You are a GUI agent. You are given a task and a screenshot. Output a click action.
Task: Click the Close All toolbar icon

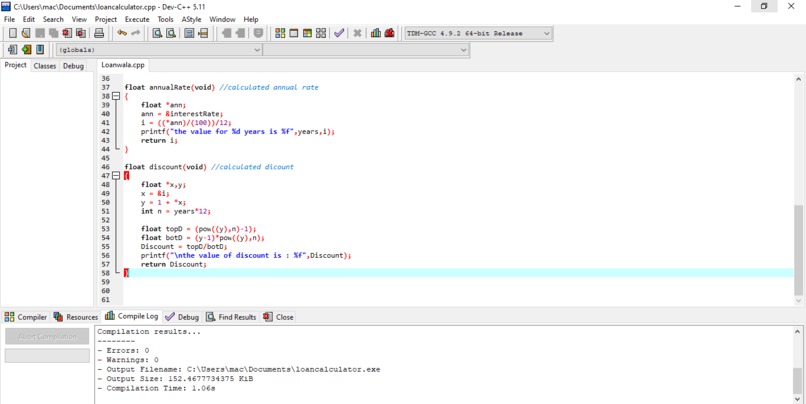pos(81,33)
